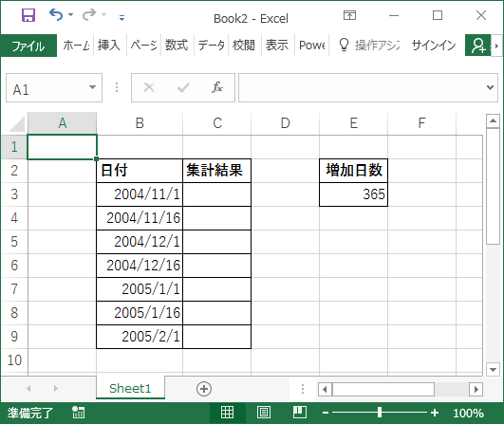Expand the formula bar

click(x=490, y=87)
